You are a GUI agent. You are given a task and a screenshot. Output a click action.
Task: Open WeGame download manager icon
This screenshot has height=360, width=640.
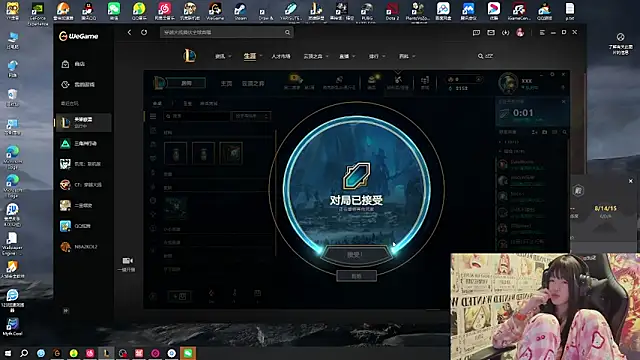click(505, 33)
